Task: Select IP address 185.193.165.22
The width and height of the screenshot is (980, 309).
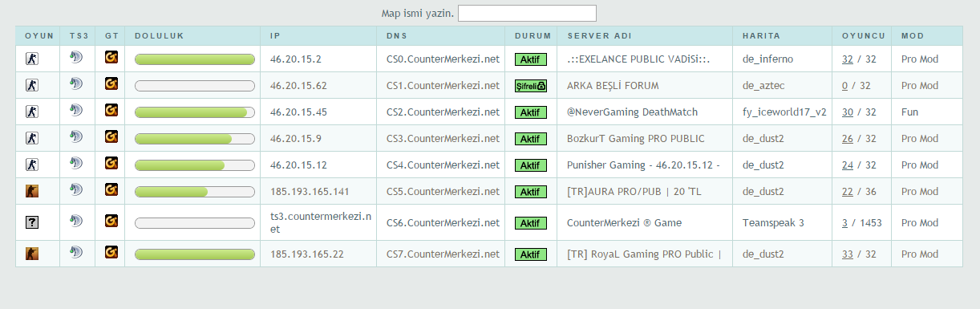Action: [x=307, y=254]
